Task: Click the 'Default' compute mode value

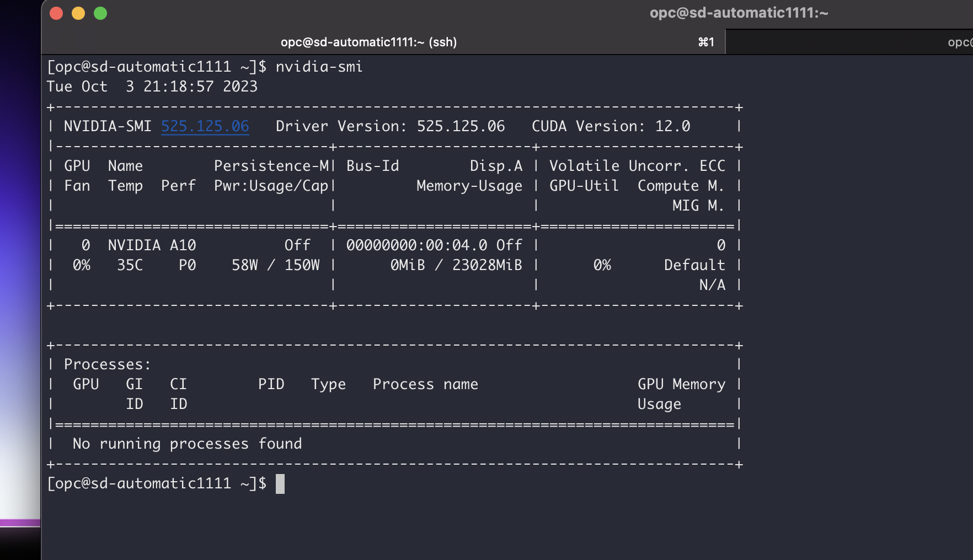Action: (695, 265)
